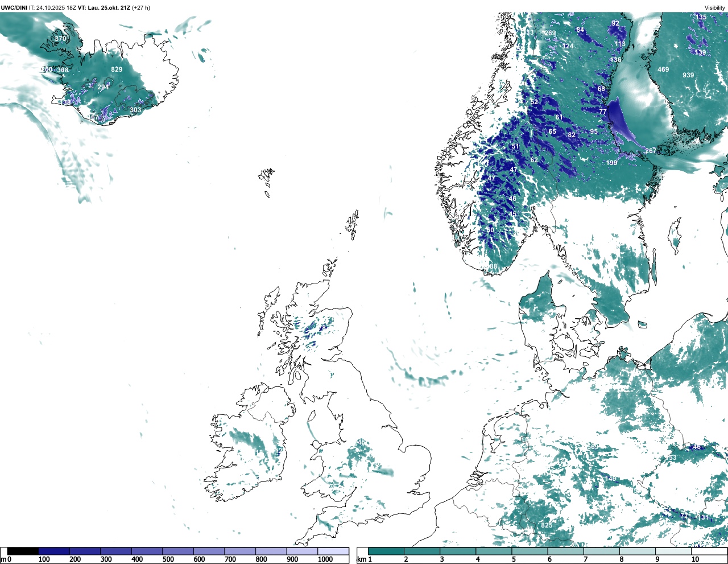Screen dimensions: 728x564
Task: Click the '50' value in southern Norway
Action: (x=490, y=230)
